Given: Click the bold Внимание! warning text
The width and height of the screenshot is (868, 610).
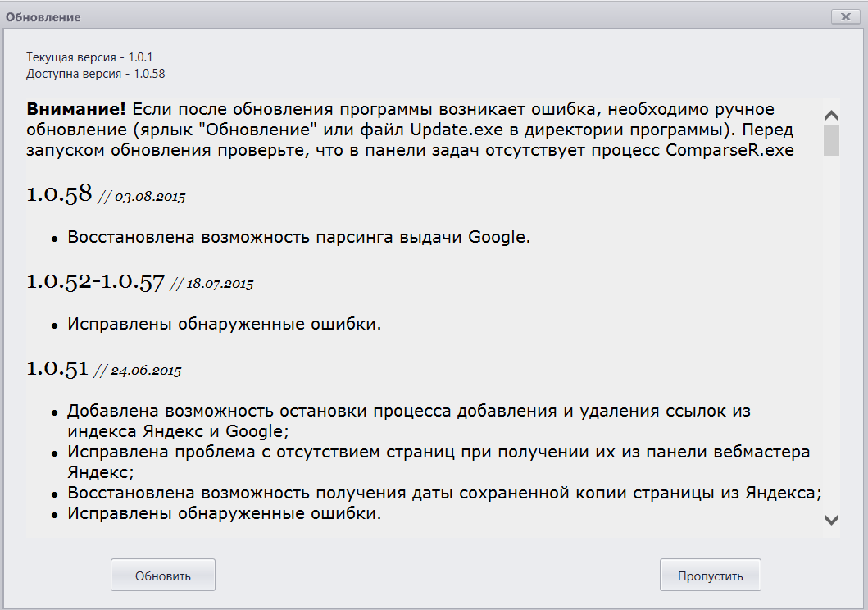Looking at the screenshot, I should [76, 109].
